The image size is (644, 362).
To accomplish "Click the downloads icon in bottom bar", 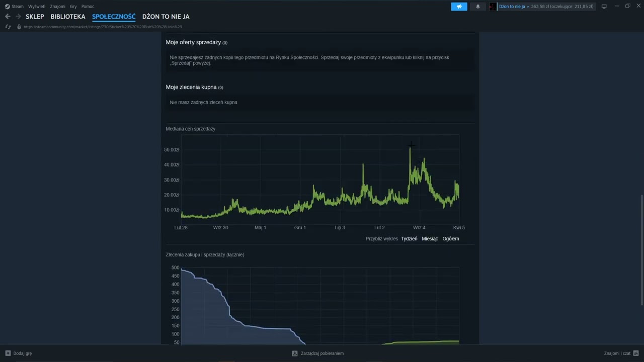I will (295, 353).
